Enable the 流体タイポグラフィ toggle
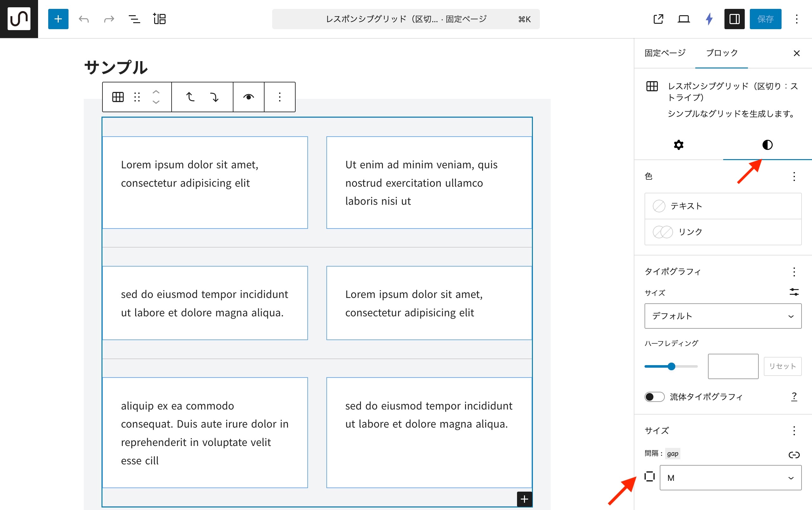Image resolution: width=812 pixels, height=510 pixels. [x=654, y=397]
